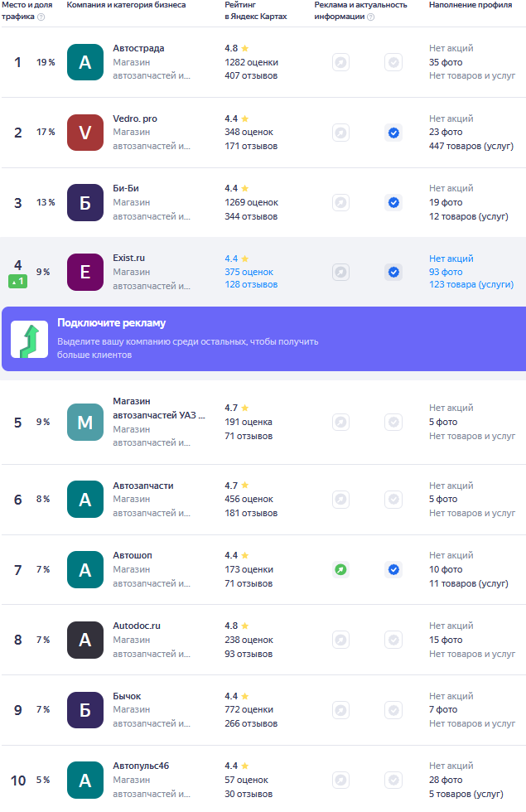Click the green arrow icon in advertising banner
The image size is (526, 812).
pos(29,339)
